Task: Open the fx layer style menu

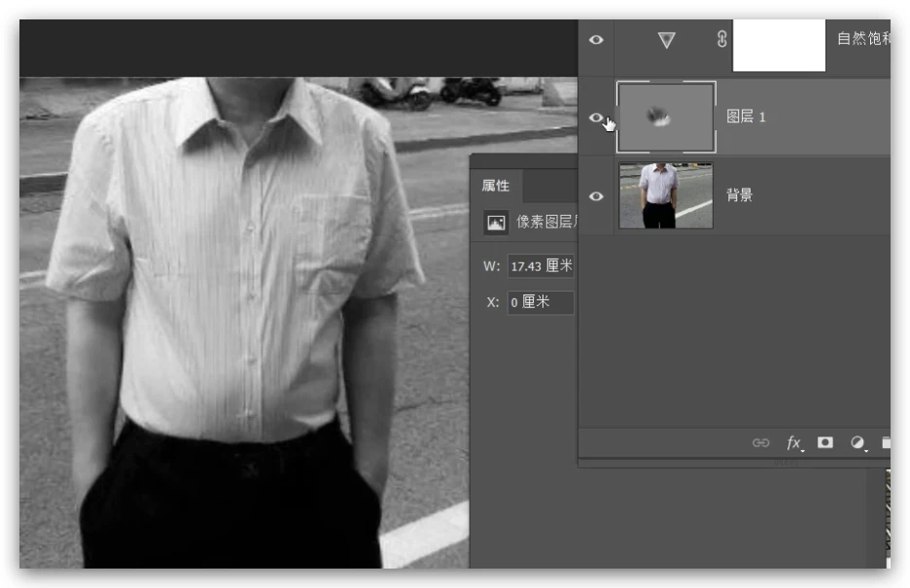Action: pyautogui.click(x=793, y=443)
